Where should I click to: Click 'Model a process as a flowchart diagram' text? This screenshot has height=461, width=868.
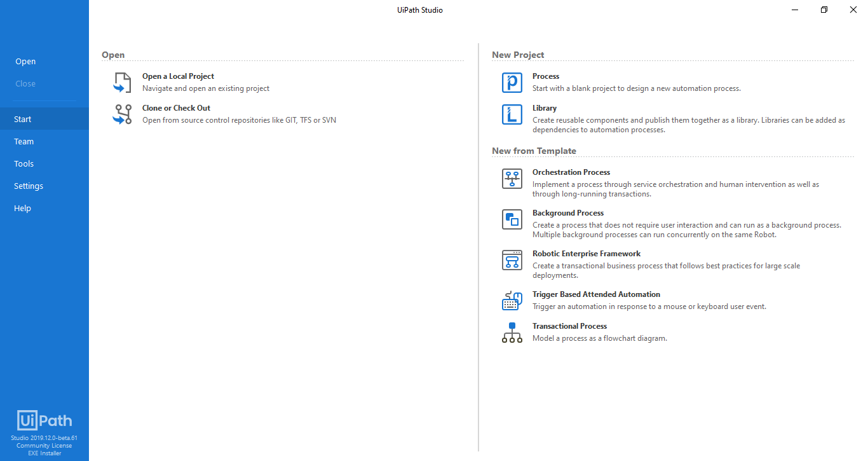(x=600, y=338)
